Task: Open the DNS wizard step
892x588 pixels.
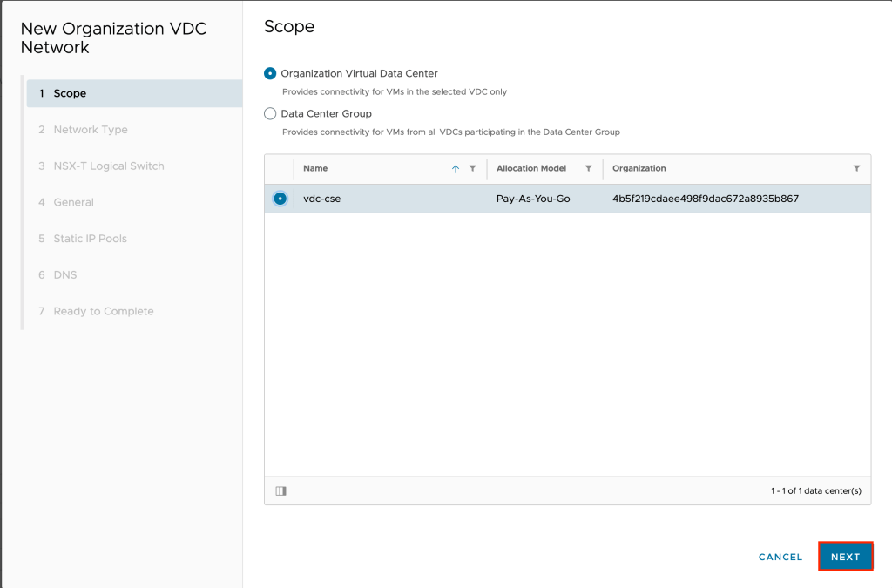Action: tap(64, 275)
